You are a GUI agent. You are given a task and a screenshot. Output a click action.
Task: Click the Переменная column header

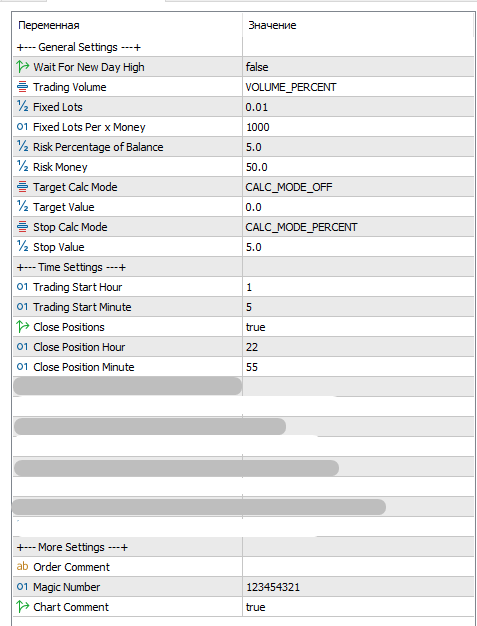tap(49, 25)
